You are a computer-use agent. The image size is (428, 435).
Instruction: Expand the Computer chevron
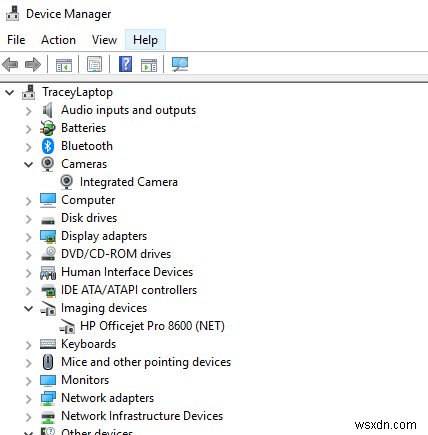coord(29,201)
